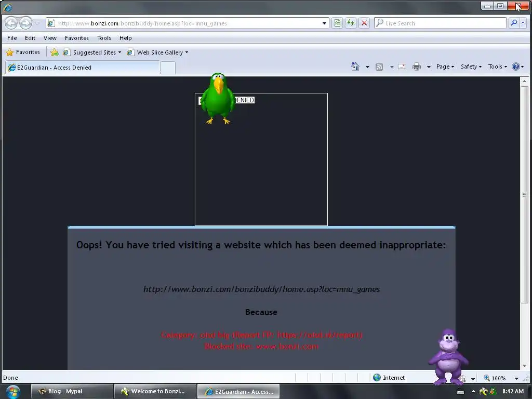Click the green parrot Peedy character
The width and height of the screenshot is (532, 399).
click(218, 98)
